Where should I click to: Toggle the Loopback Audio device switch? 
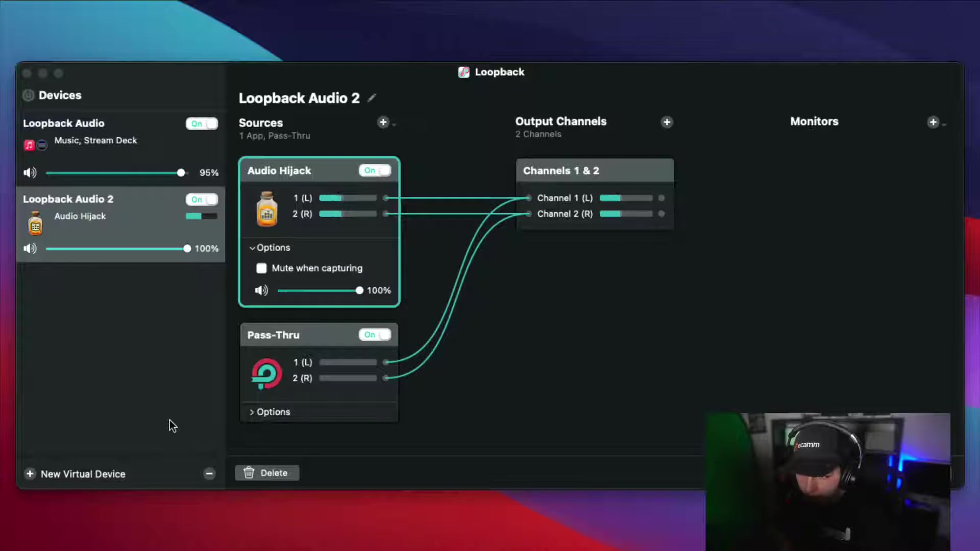pyautogui.click(x=202, y=123)
